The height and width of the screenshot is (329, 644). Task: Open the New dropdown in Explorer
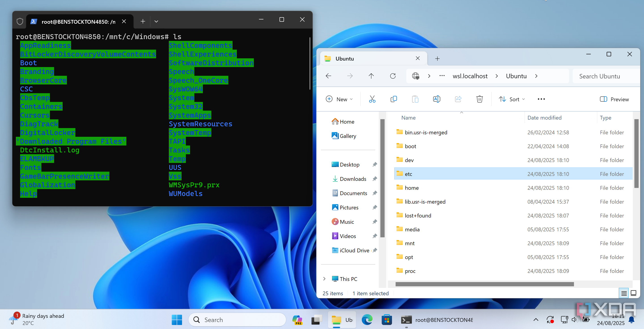[339, 99]
